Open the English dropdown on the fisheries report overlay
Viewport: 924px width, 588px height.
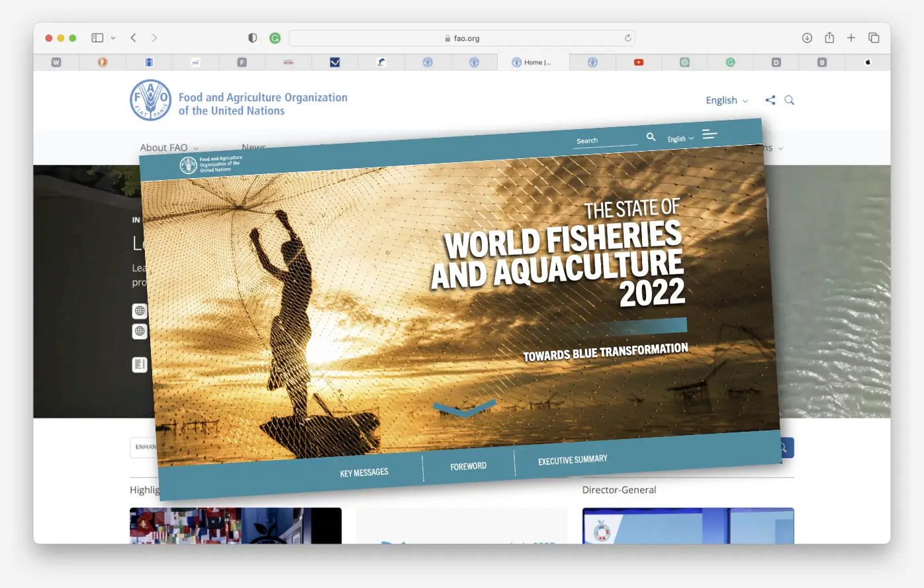[x=680, y=139]
